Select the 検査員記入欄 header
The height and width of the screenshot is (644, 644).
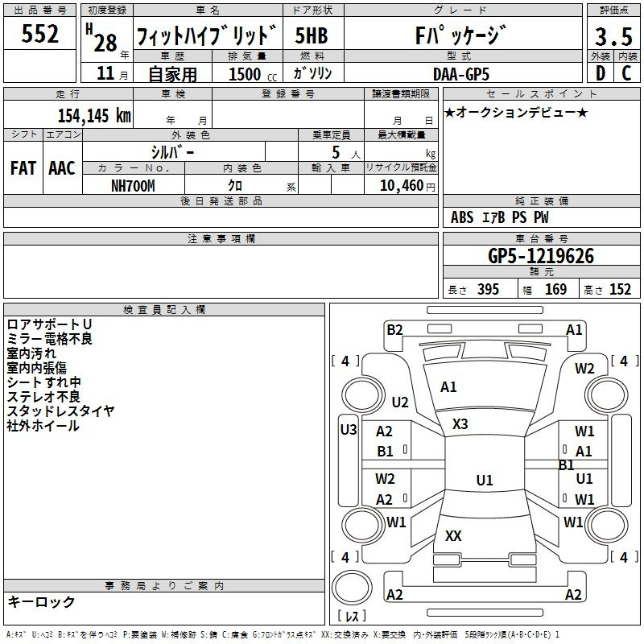coord(164,310)
